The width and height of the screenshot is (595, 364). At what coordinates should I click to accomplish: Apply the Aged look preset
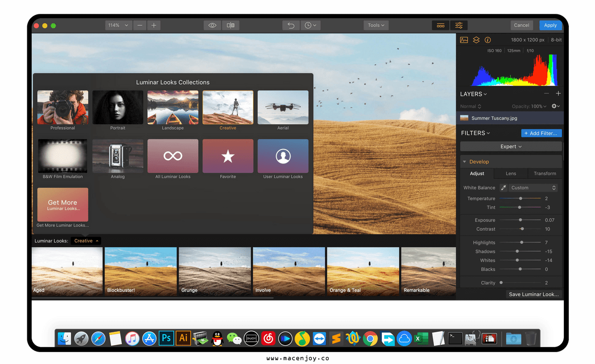point(67,271)
